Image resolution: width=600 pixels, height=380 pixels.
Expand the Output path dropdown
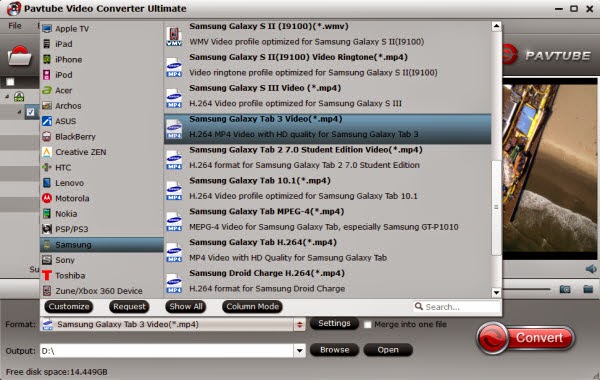pos(300,351)
